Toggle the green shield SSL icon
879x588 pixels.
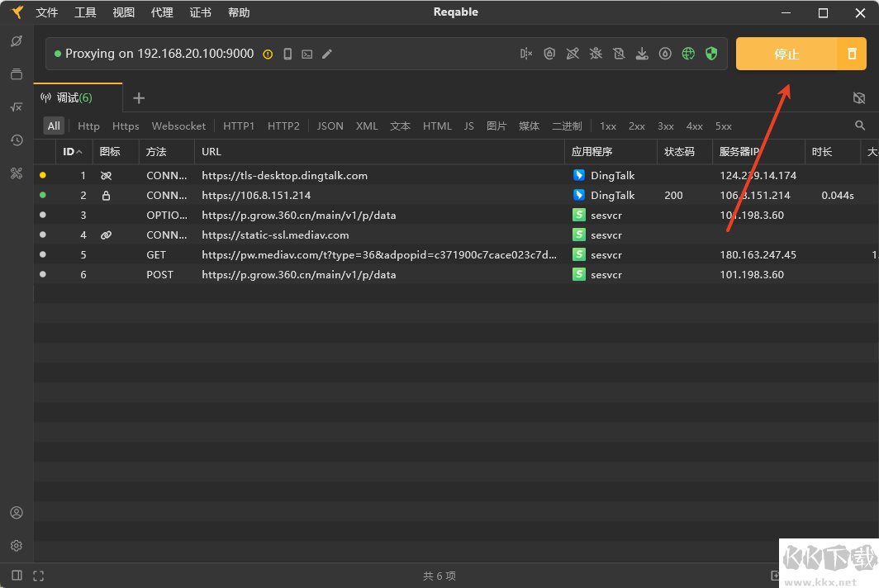[x=711, y=54]
